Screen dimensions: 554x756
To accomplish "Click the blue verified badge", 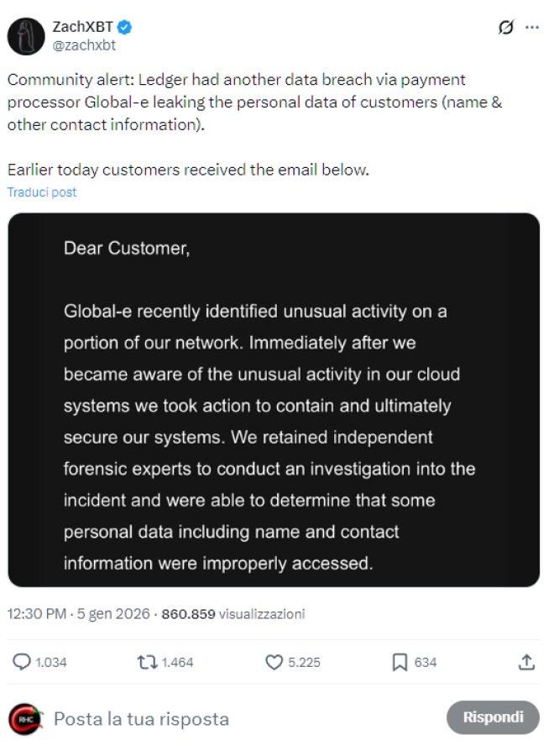I will pyautogui.click(x=125, y=27).
